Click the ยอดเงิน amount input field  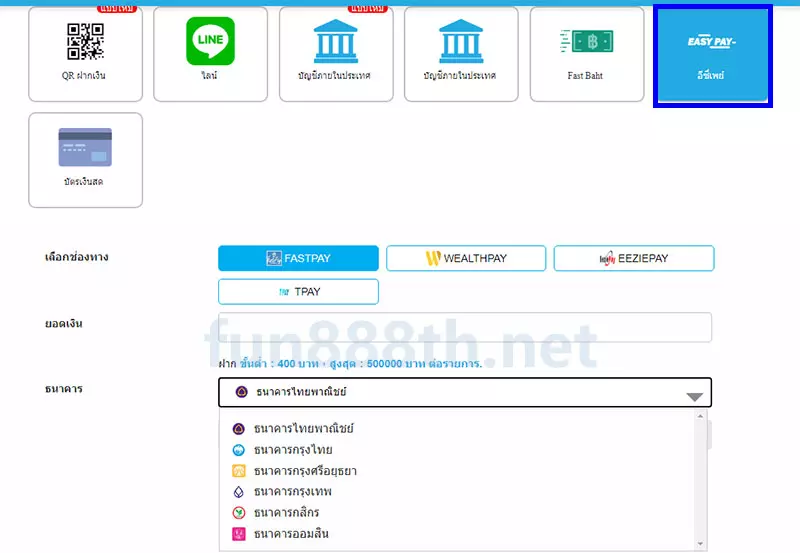(465, 328)
